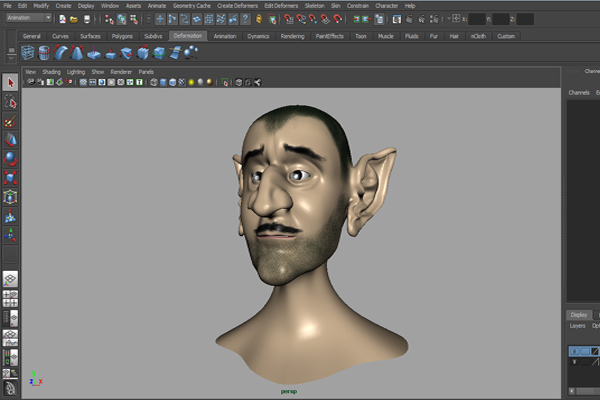Activate the Rotate tool
The height and width of the screenshot is (400, 600).
coord(10,158)
